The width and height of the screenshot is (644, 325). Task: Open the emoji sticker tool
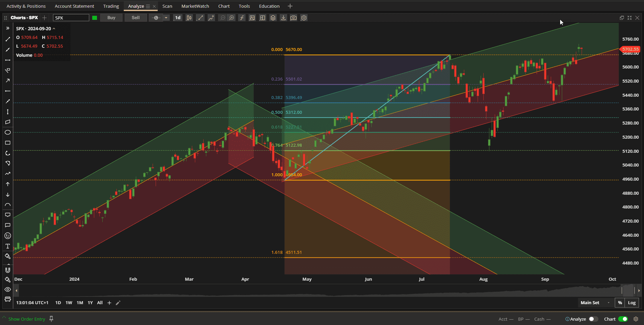pyautogui.click(x=8, y=236)
